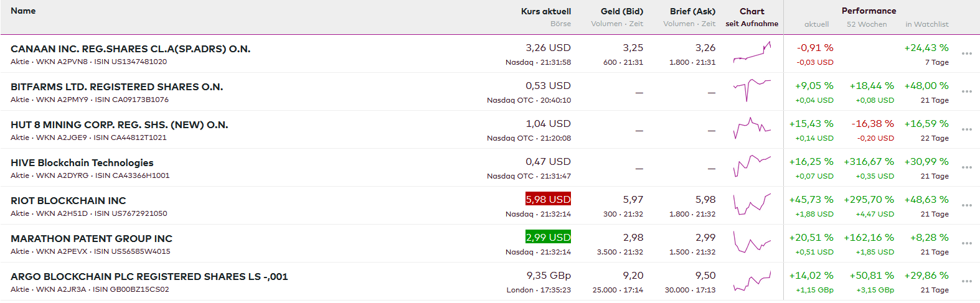Sort by the Geld (Bid) column

(x=621, y=11)
